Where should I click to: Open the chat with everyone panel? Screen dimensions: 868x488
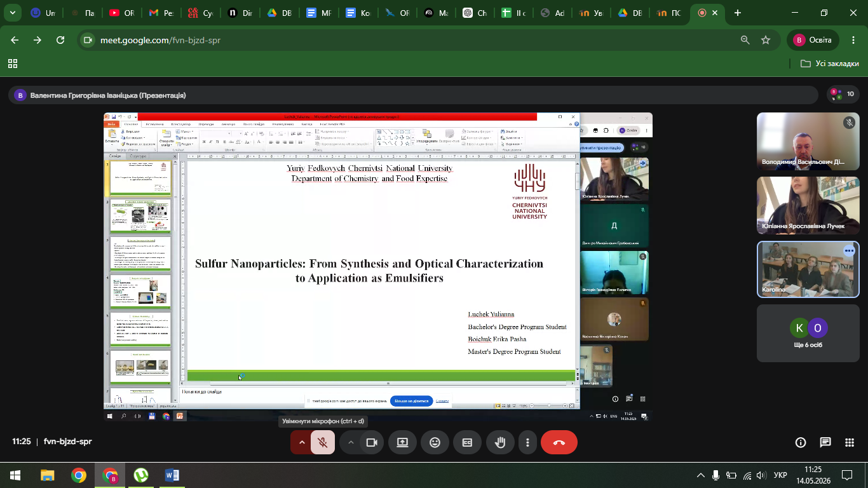825,442
